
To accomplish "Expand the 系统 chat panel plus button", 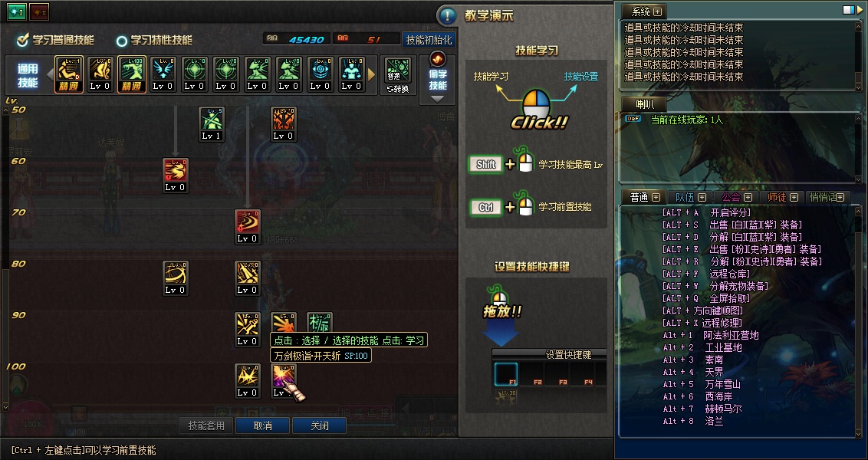I will 658,11.
